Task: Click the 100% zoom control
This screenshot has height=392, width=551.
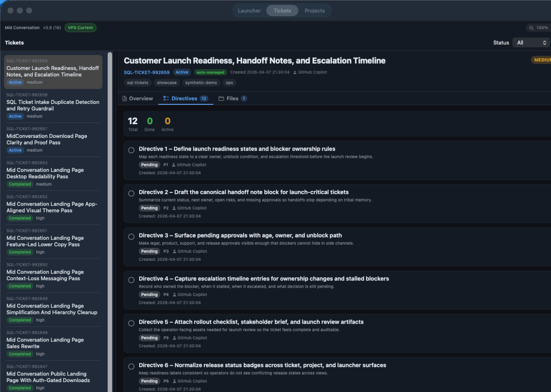Action: point(541,28)
